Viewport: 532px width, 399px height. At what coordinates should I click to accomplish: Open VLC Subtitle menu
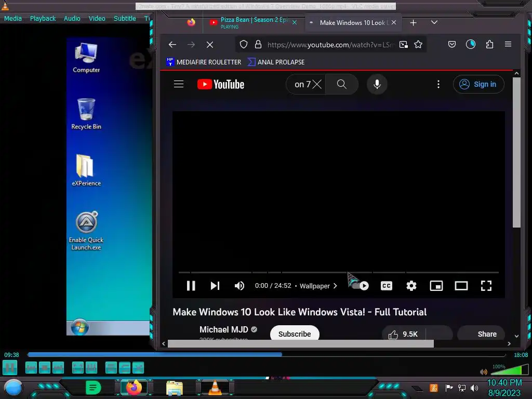[125, 18]
